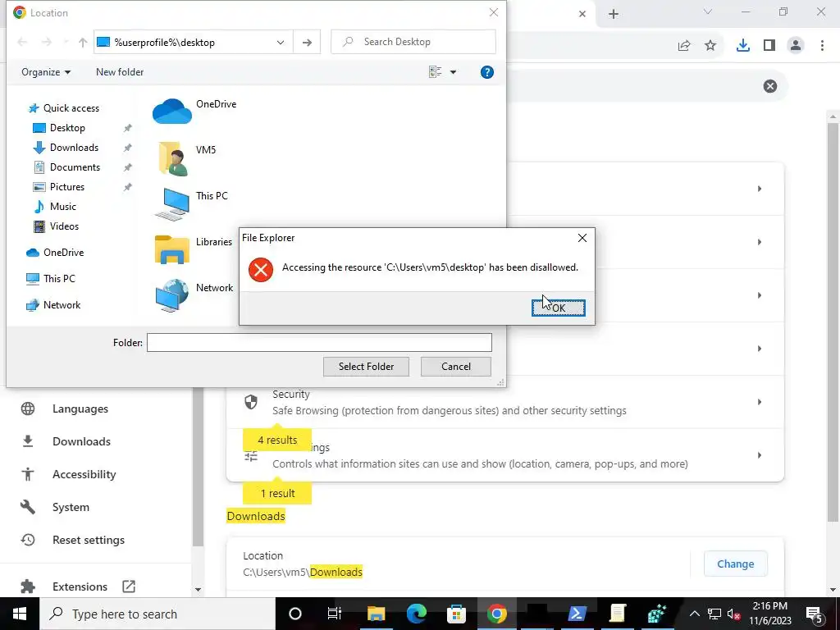Click New folder in the toolbar

[120, 72]
